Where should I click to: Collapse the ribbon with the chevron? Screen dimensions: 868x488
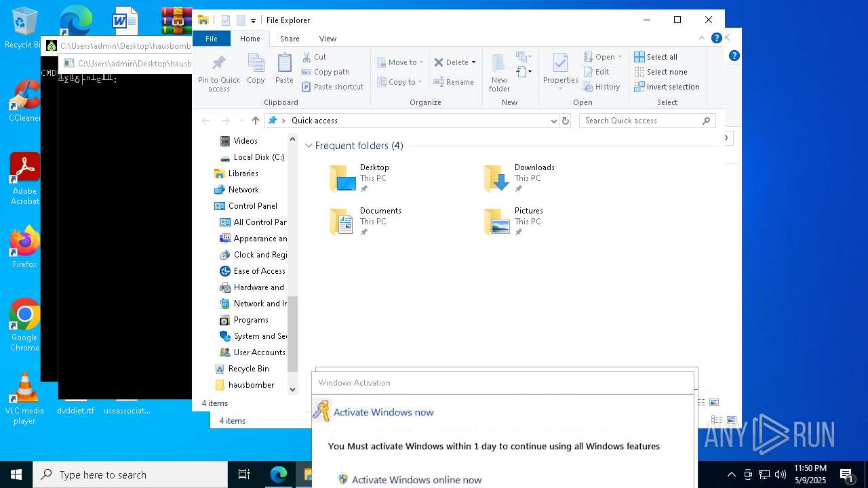click(702, 38)
